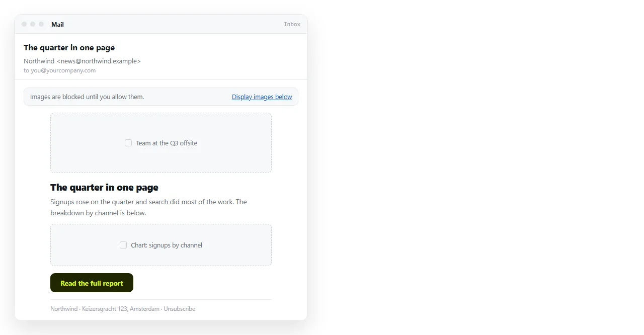Click the first gray window control dot
The width and height of the screenshot is (644, 335).
[x=24, y=24]
